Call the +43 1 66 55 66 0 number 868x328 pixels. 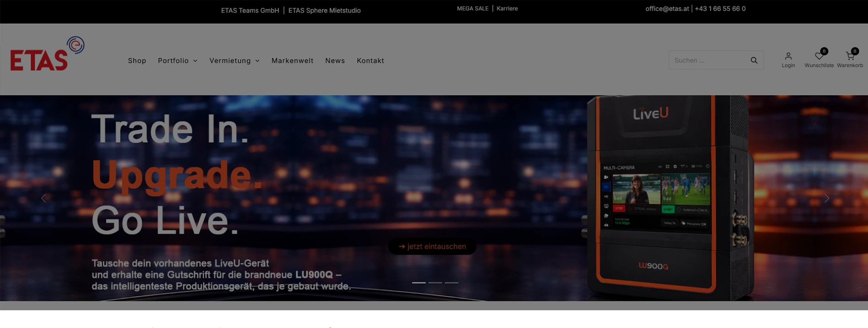tap(720, 9)
